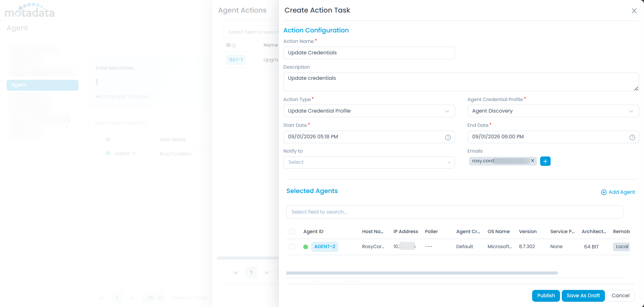Image resolution: width=644 pixels, height=307 pixels.
Task: Click the IP Address column header
Action: coord(405,232)
